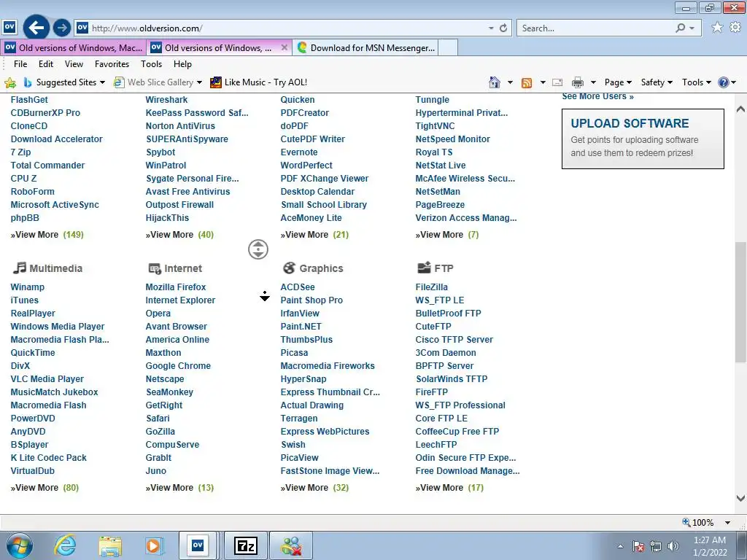Viewport: 747px width, 560px height.
Task: Open Favorites via the star icon
Action: point(717,28)
